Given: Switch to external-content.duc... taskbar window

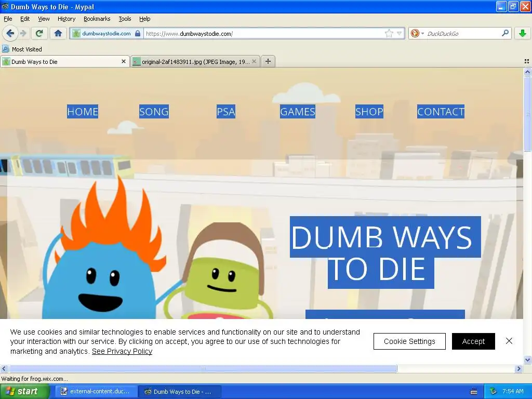Looking at the screenshot, I should pos(95,391).
